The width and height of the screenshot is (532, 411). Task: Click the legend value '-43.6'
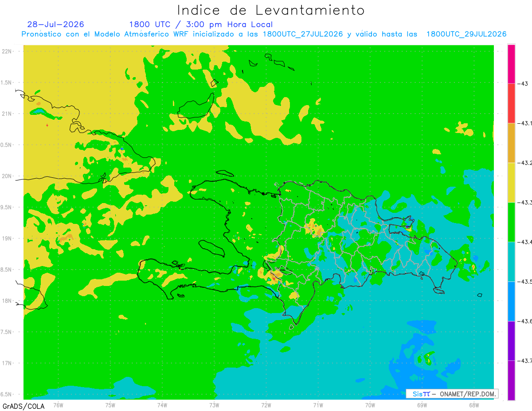tap(524, 321)
